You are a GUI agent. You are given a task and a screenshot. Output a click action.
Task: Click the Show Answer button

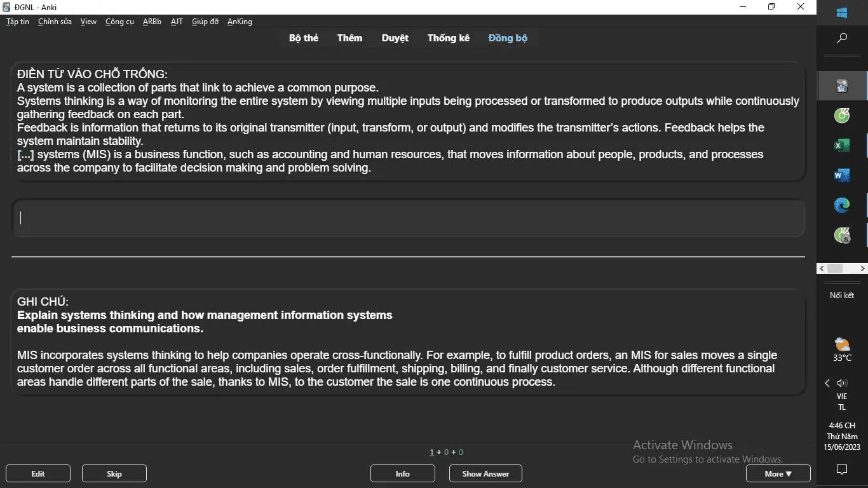pos(485,473)
